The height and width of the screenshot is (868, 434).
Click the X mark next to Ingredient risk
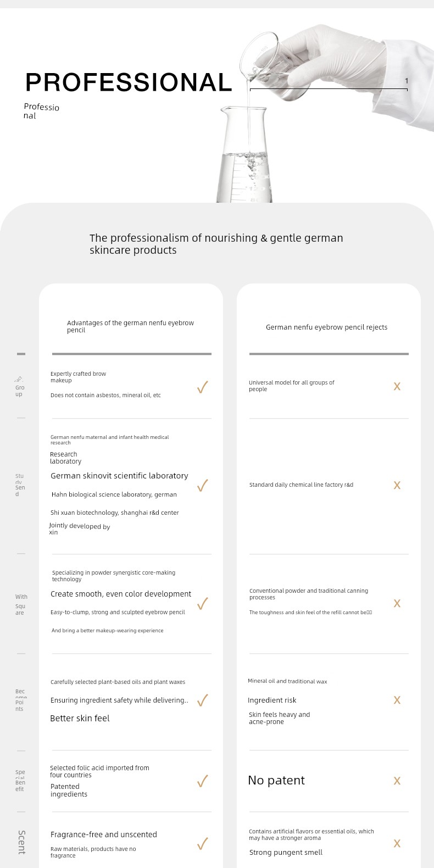coord(397,700)
